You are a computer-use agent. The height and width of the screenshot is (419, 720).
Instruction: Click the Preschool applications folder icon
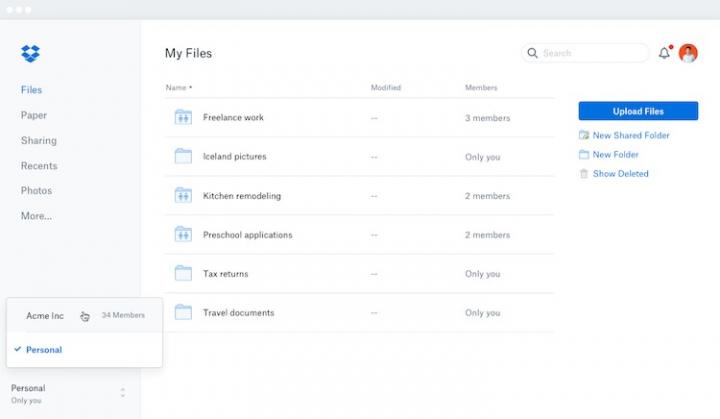pyautogui.click(x=183, y=234)
